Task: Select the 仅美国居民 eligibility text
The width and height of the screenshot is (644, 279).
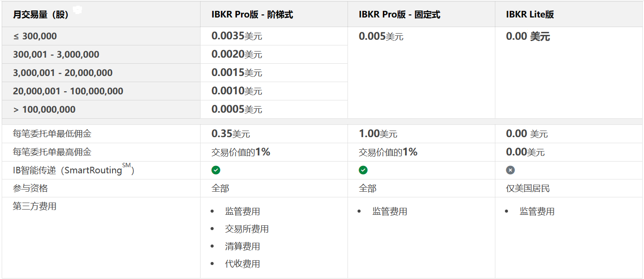Action: coord(528,188)
